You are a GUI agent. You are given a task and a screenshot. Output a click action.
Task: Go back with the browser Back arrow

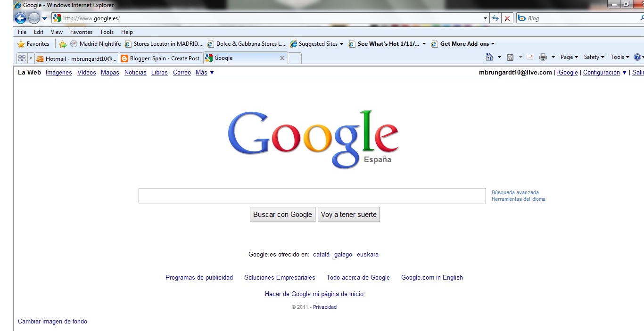click(x=20, y=18)
